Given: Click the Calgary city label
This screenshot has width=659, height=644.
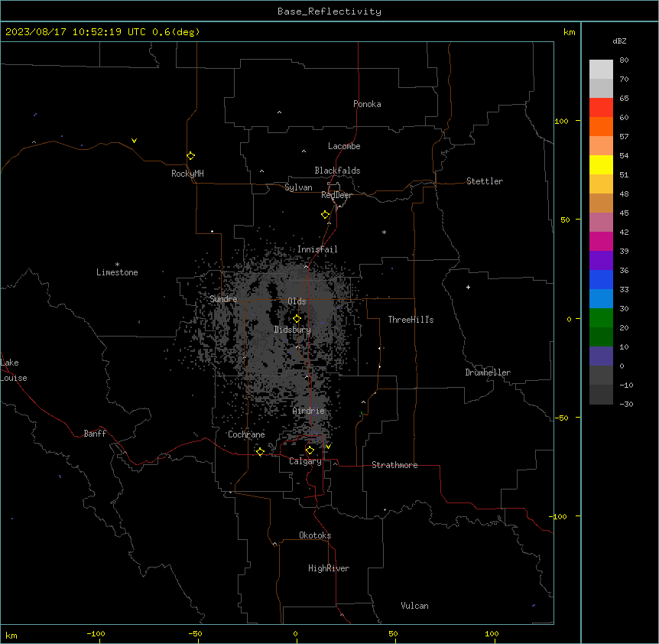Looking at the screenshot, I should (306, 461).
